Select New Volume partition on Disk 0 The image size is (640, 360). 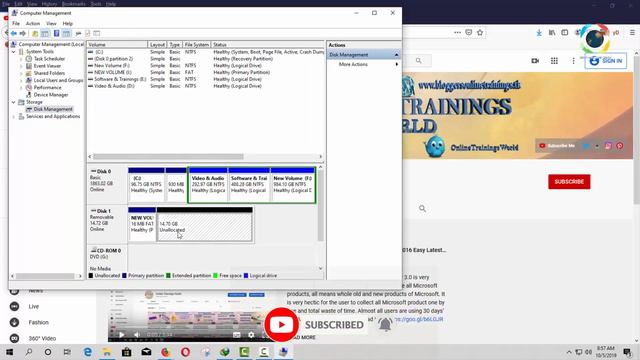(x=292, y=184)
